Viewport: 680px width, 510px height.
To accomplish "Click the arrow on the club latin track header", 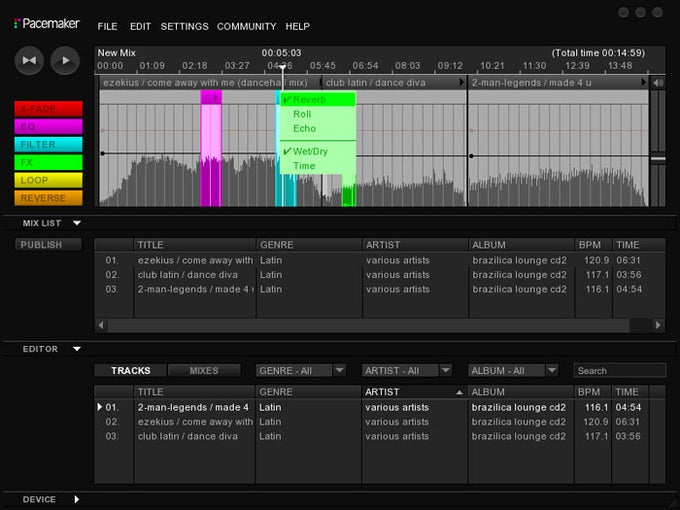I will pyautogui.click(x=461, y=82).
